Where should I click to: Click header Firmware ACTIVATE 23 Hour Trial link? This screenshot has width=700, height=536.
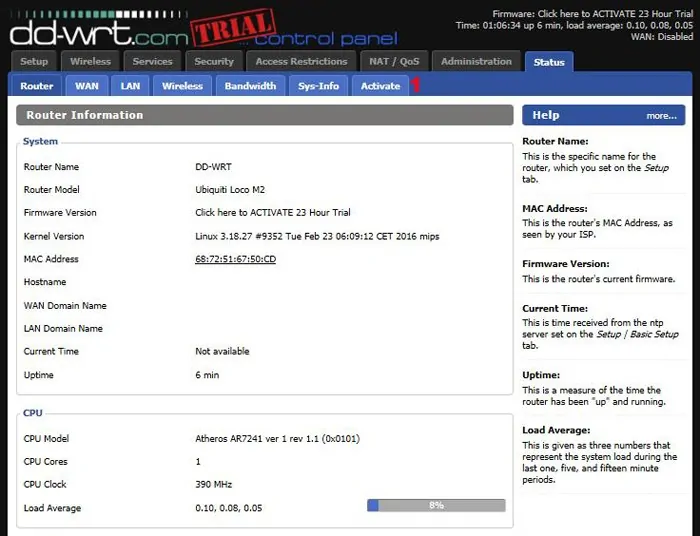point(615,14)
